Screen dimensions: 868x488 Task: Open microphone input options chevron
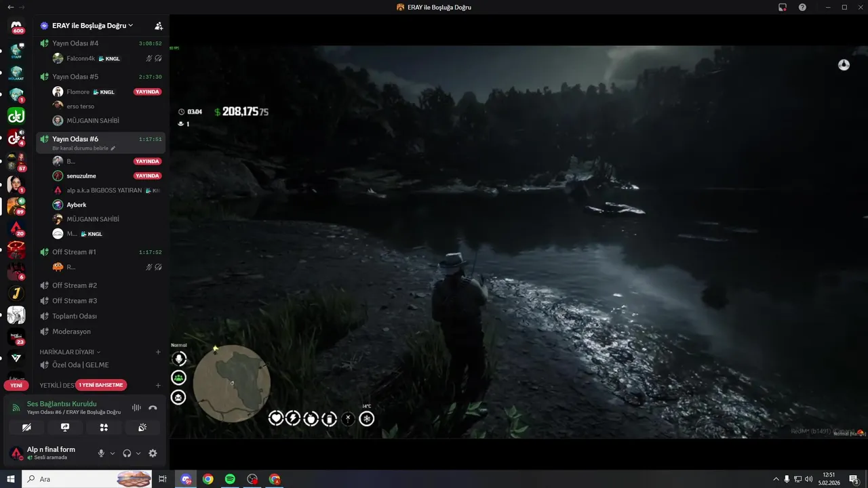click(113, 453)
